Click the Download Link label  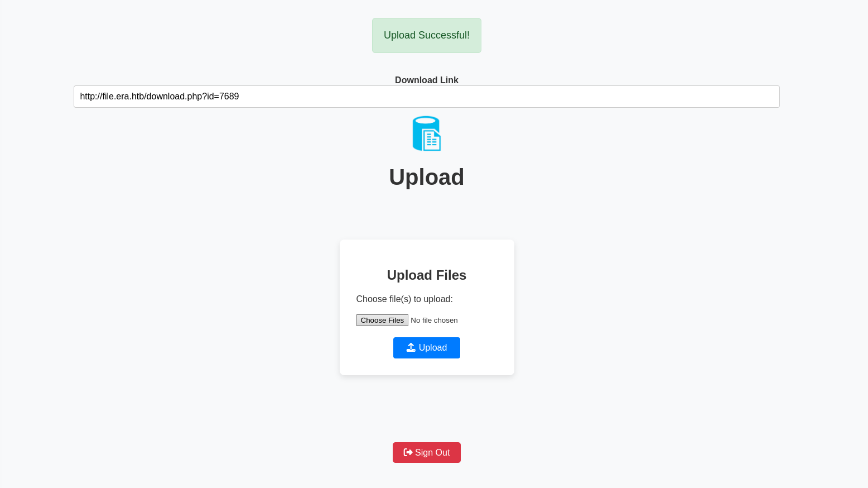tap(426, 80)
